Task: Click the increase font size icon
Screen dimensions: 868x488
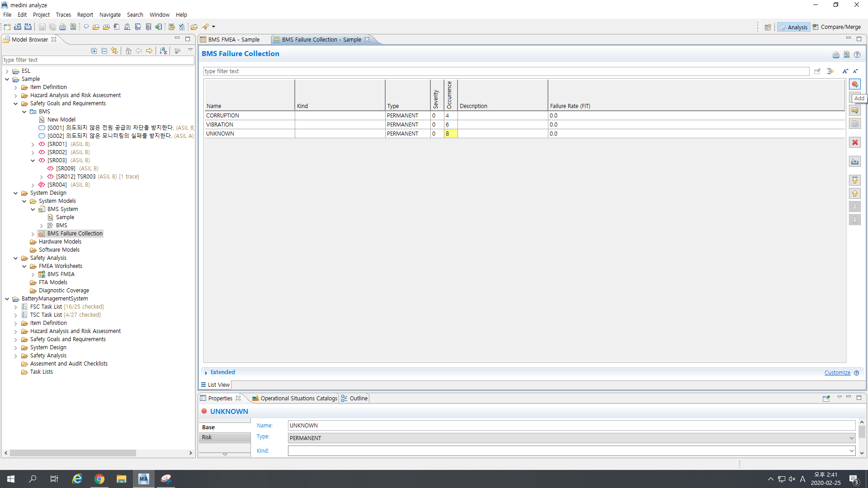Action: pos(845,71)
